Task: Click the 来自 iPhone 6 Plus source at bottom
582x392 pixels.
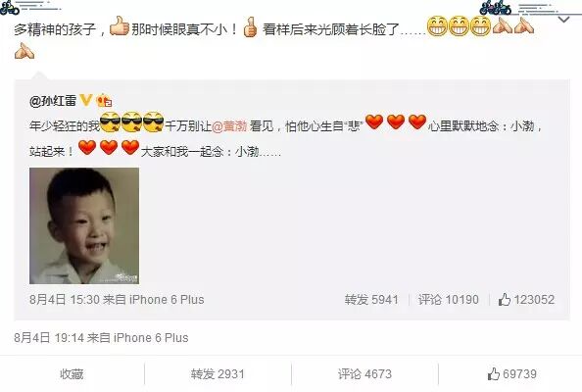Action: click(138, 338)
